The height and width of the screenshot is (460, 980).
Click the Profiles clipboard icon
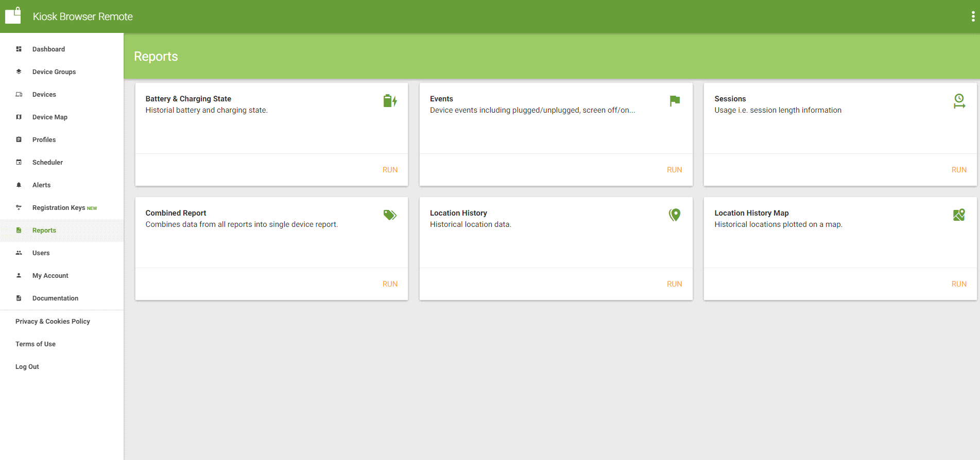(x=19, y=139)
